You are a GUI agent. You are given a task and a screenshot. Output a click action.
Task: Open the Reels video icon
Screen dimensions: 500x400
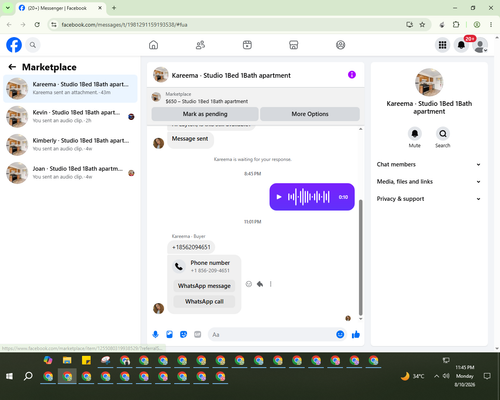pyautogui.click(x=247, y=45)
